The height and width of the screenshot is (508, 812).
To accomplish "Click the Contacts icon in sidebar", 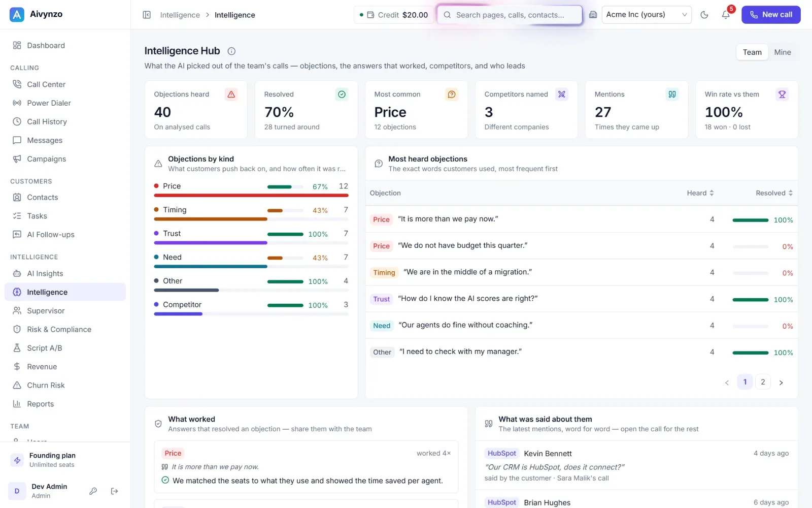I will pos(17,197).
